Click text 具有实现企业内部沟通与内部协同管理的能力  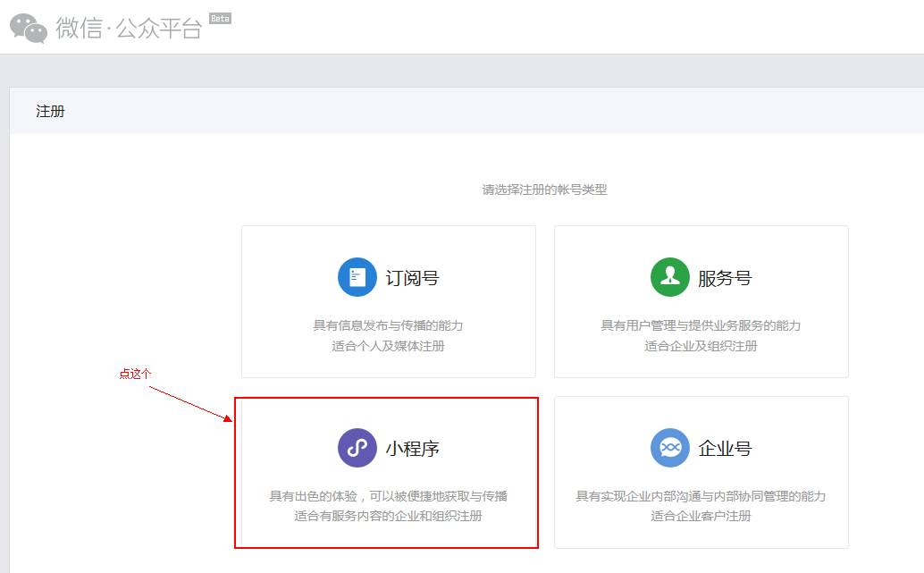click(x=701, y=496)
